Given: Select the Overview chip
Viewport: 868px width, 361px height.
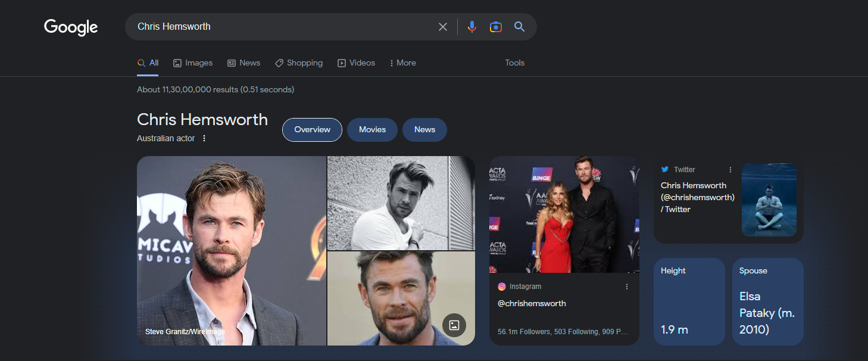Looking at the screenshot, I should [x=313, y=130].
